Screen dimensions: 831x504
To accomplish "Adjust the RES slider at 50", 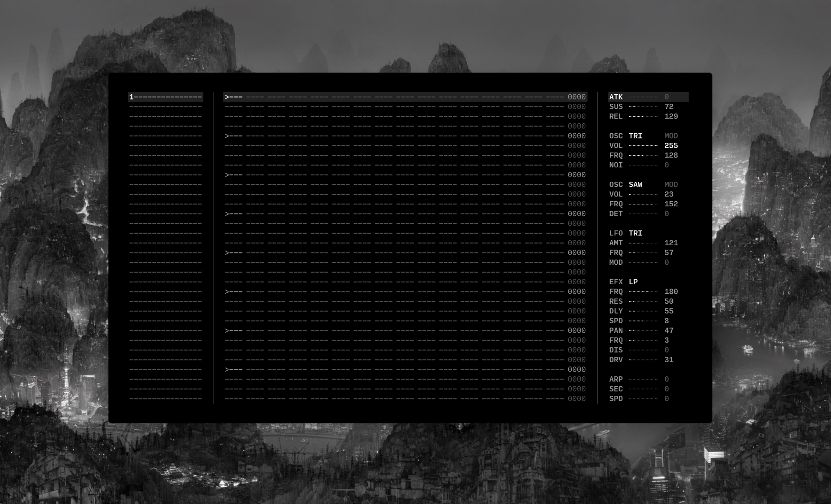I will [x=644, y=302].
